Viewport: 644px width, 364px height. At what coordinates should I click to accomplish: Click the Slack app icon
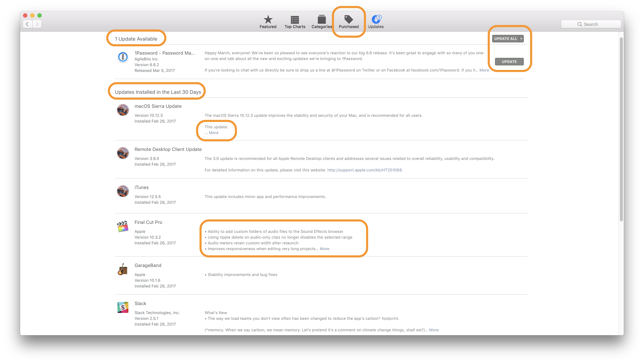[x=123, y=308]
